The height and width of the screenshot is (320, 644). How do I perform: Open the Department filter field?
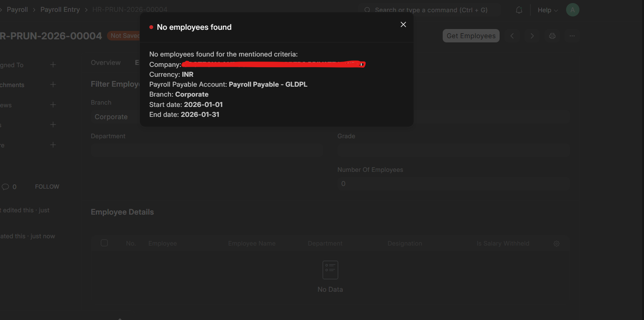point(206,150)
